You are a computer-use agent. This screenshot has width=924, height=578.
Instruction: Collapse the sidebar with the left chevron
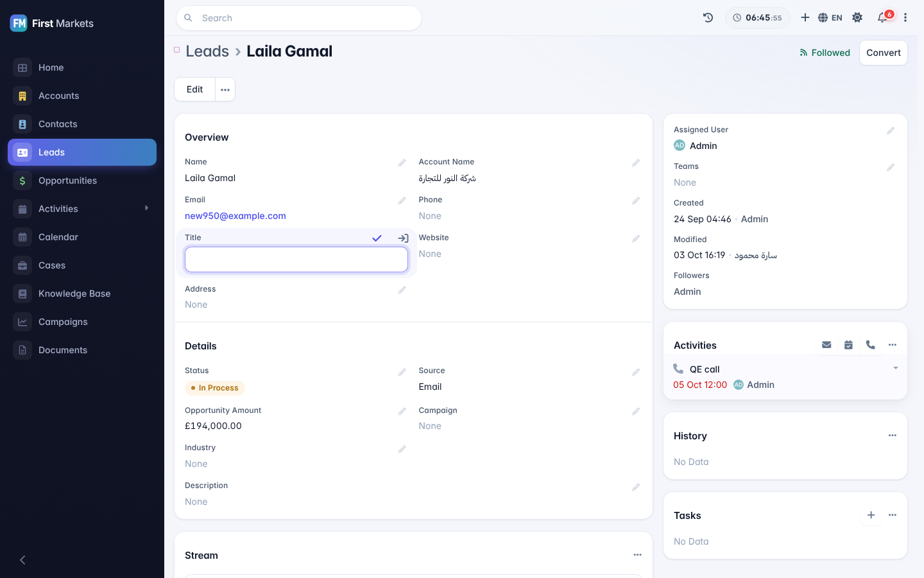[22, 560]
